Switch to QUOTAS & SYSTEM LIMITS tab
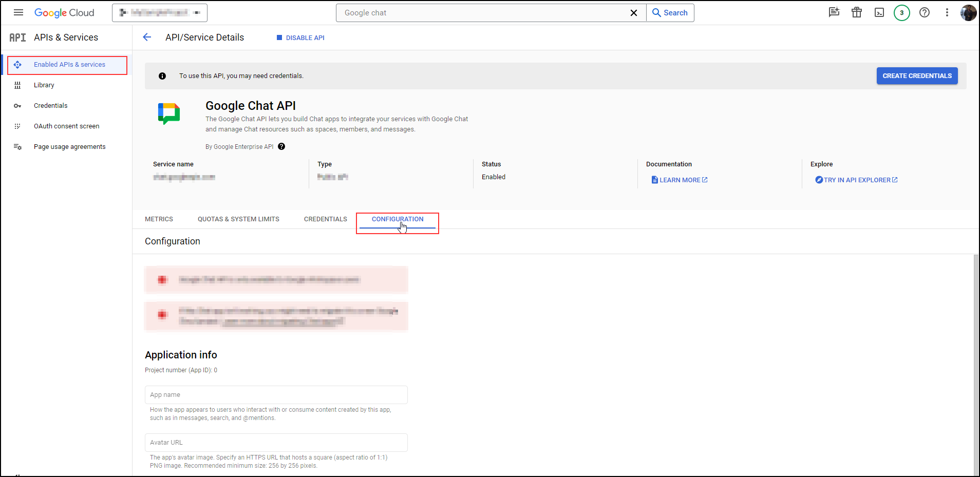Screen dimensions: 980x477 point(238,219)
